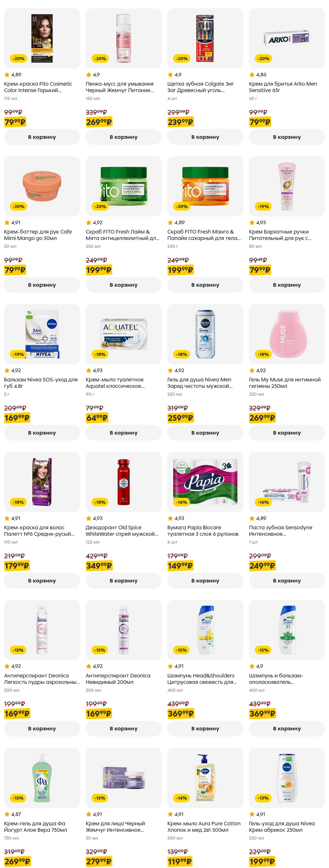Click the star rating of Sensodyne toothpaste
329x868 pixels.
tap(257, 518)
